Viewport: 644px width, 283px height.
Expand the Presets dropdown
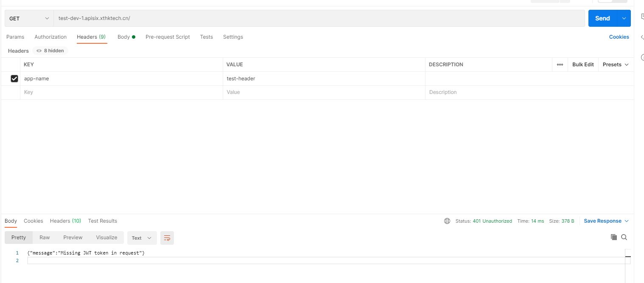point(615,64)
